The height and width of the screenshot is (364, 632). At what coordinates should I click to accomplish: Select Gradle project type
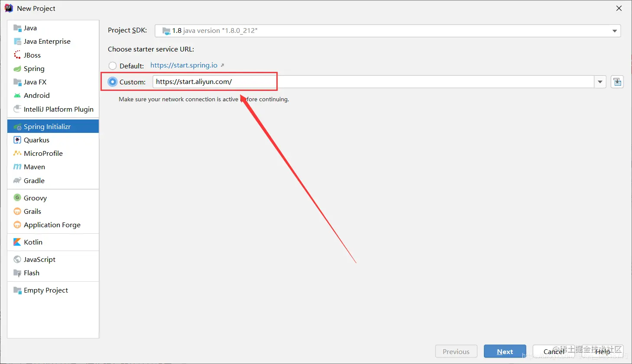53,180
